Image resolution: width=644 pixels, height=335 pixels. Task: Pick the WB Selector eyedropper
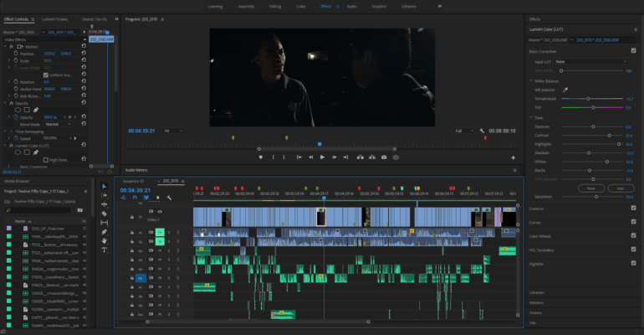pos(565,89)
